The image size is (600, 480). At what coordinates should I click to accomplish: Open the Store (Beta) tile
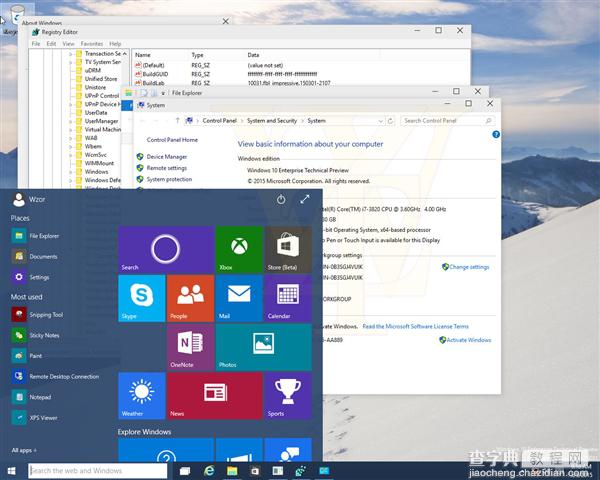click(288, 250)
